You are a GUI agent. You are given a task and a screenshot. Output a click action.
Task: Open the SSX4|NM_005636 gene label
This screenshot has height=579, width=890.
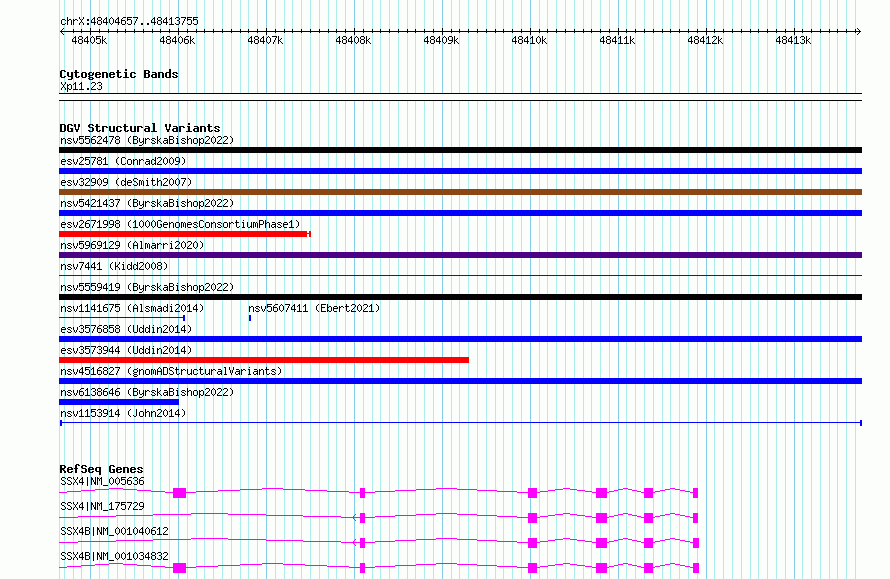tap(102, 481)
